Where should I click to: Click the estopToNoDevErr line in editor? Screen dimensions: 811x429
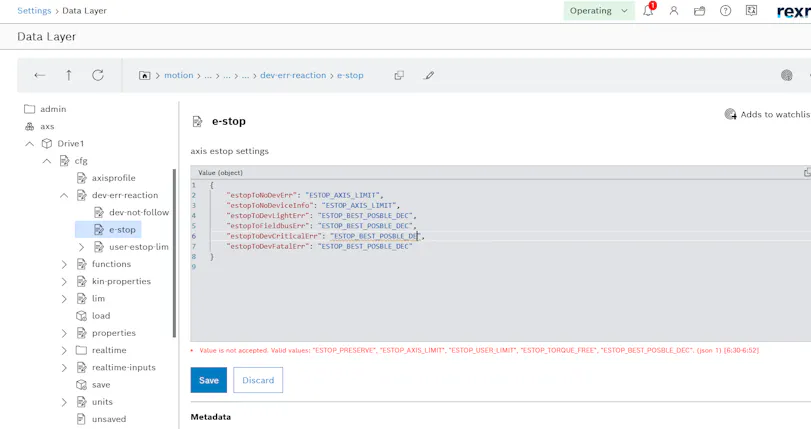pos(305,195)
